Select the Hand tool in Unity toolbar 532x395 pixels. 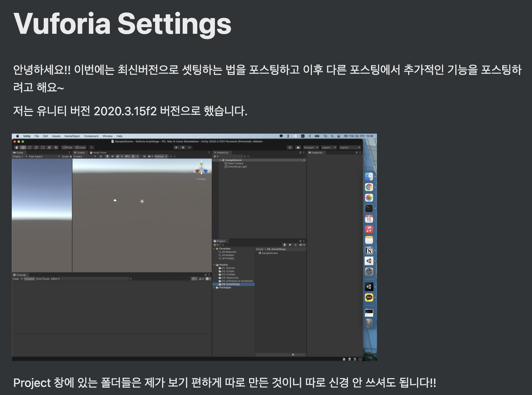click(17, 147)
